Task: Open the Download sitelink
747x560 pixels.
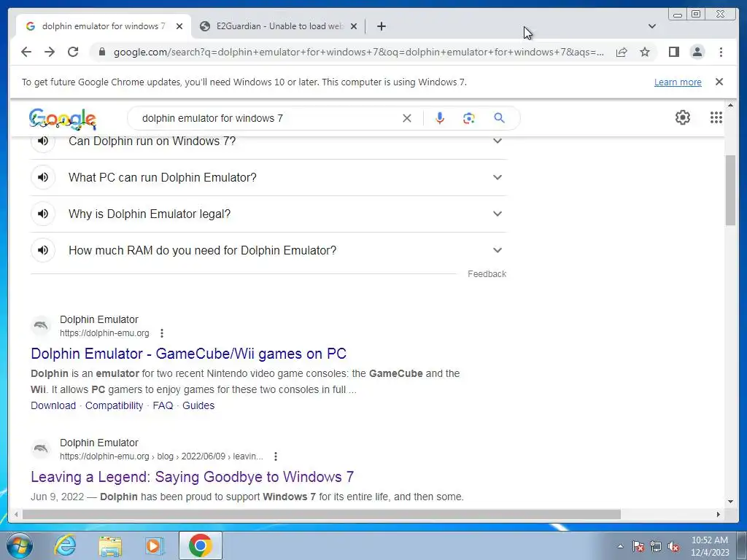Action: point(53,405)
